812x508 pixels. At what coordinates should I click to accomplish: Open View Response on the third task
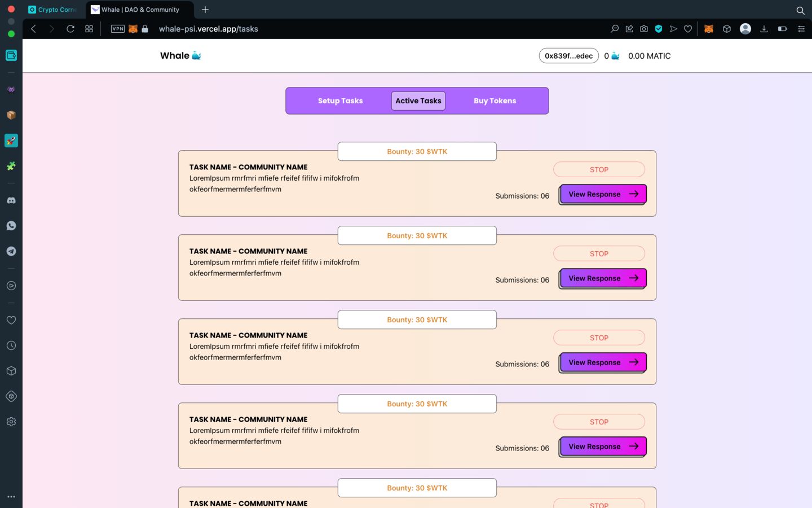tap(603, 362)
